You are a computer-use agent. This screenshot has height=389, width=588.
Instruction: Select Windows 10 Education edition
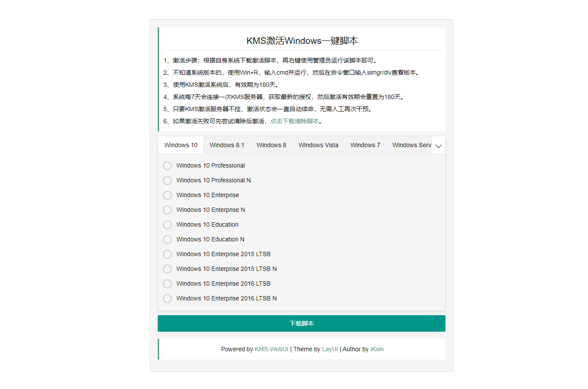point(167,224)
